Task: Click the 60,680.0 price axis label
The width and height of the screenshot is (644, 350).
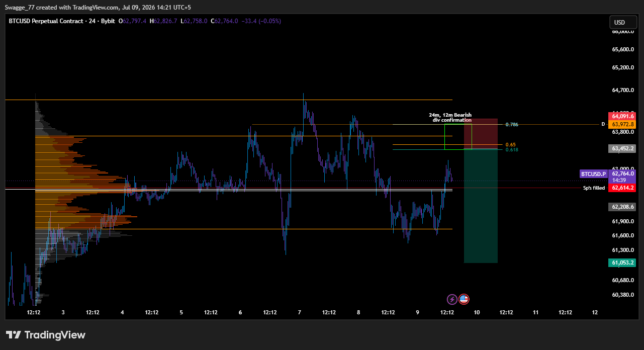Action: 623,280
